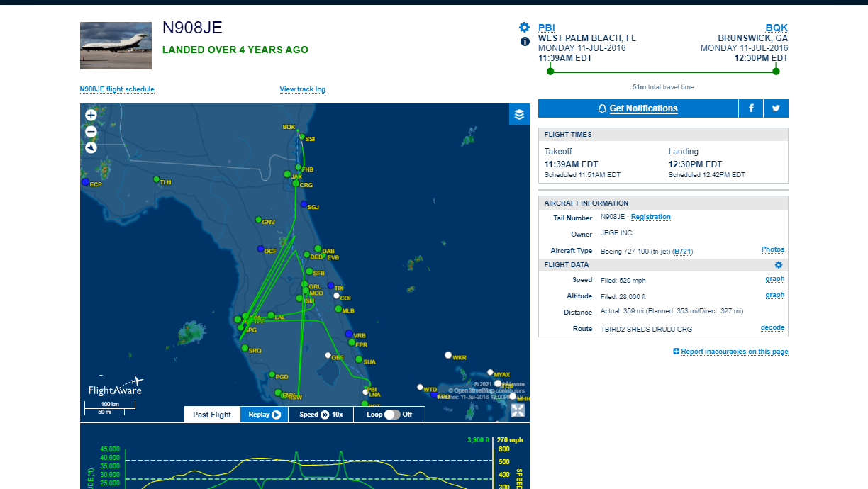Open View track log link
The width and height of the screenshot is (868, 489).
pos(302,89)
